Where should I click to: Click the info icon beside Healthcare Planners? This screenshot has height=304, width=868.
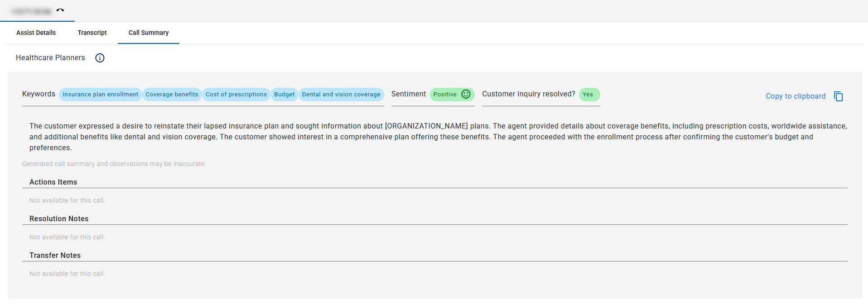pyautogui.click(x=100, y=58)
